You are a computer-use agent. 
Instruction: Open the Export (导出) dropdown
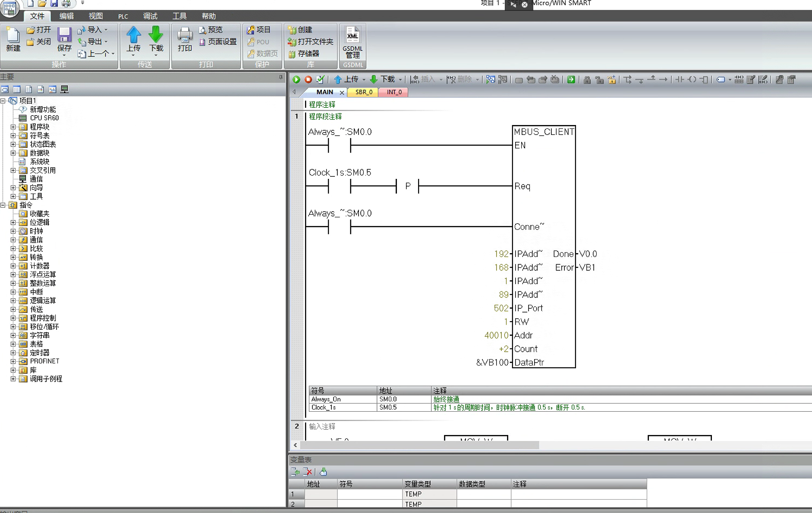[x=106, y=42]
